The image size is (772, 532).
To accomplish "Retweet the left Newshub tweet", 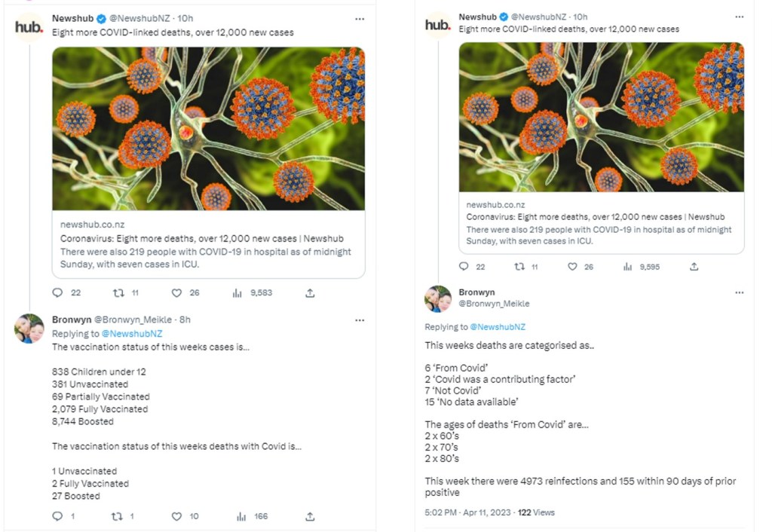I will [x=118, y=293].
